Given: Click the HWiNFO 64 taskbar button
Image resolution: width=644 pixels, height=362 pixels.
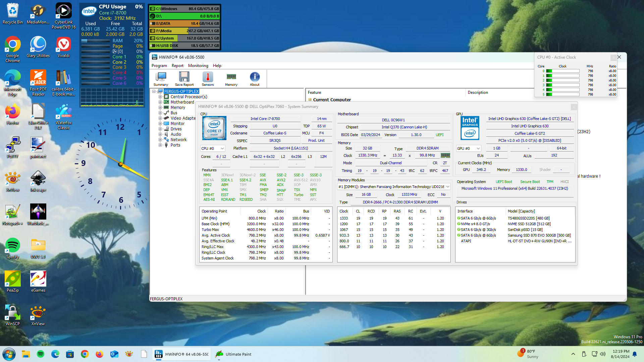Looking at the screenshot, I should coord(181,354).
